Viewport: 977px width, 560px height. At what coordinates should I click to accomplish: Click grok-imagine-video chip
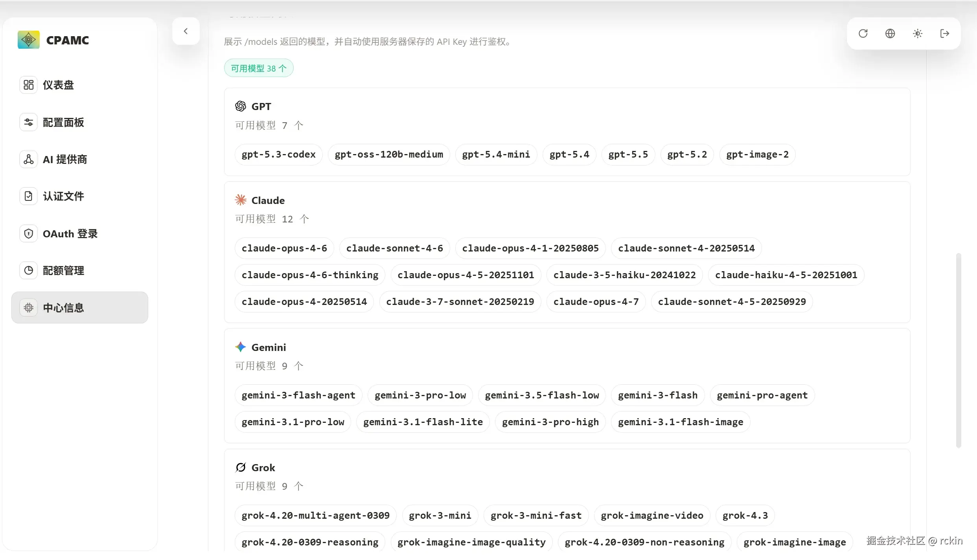pyautogui.click(x=652, y=516)
